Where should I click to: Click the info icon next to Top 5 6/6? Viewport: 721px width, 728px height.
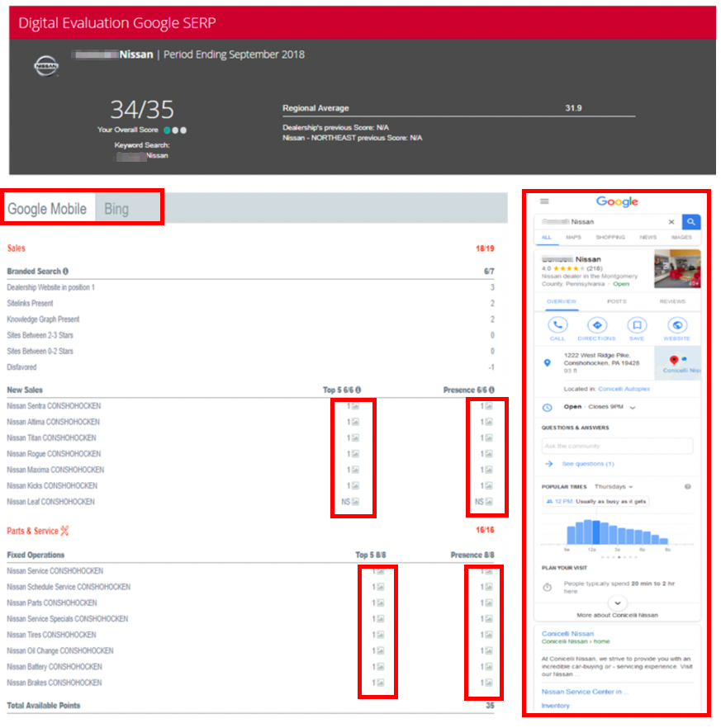[x=358, y=390]
